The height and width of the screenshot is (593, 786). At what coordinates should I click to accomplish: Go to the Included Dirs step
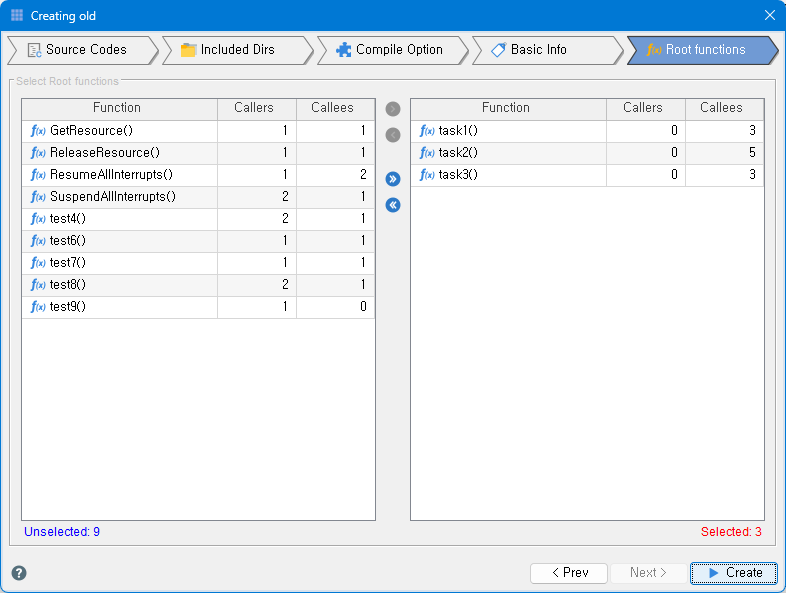tap(238, 50)
